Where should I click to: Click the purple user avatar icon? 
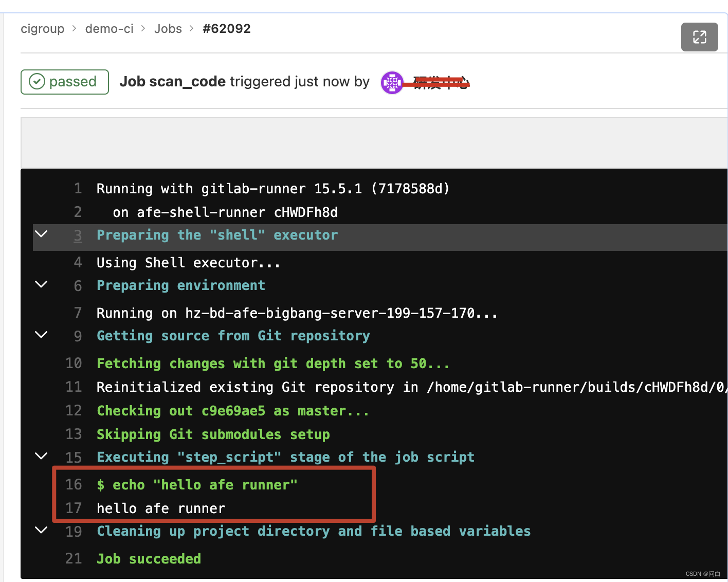tap(392, 82)
